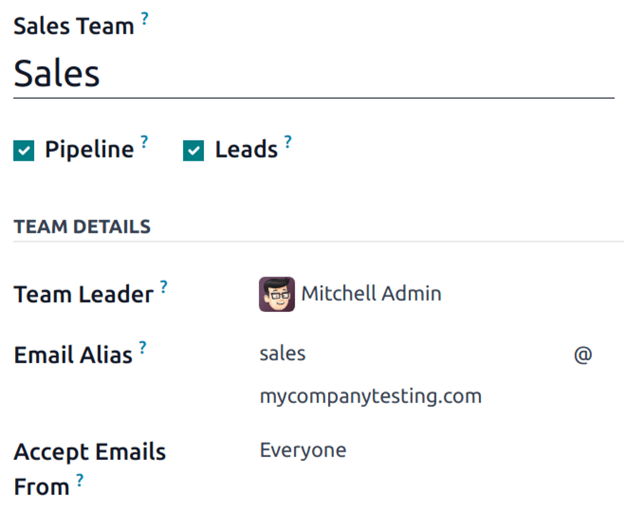This screenshot has width=624, height=512.
Task: Click the Leads tooltip question mark
Action: (288, 141)
